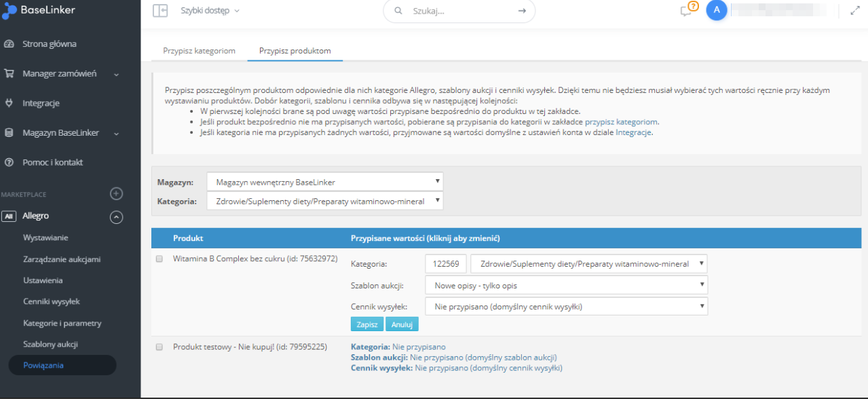Open Szablon aukcji dropdown
This screenshot has height=399, width=868.
point(566,285)
